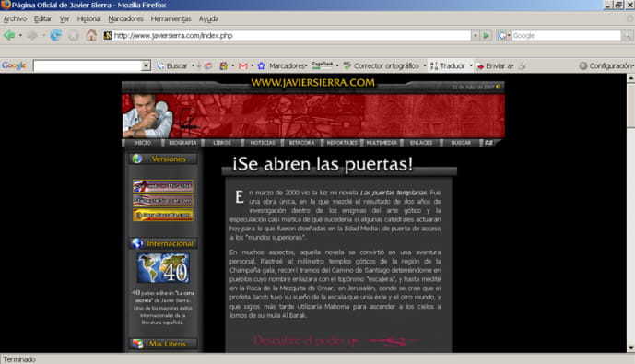Open the ENLACES page link
Screen dimensions: 635x364
pos(421,143)
